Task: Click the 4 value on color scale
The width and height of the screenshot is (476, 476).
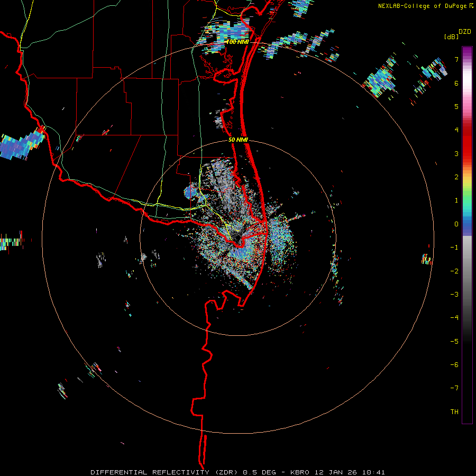Action: [456, 130]
